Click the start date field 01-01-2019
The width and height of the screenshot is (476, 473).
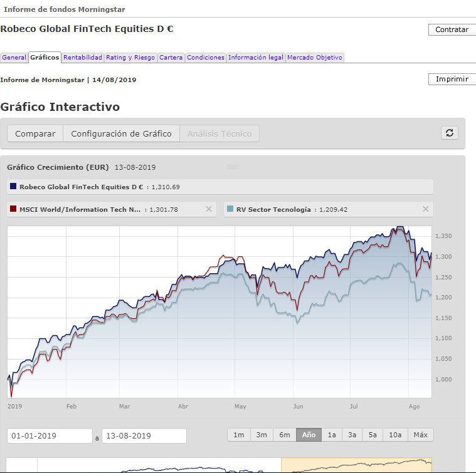click(x=50, y=435)
